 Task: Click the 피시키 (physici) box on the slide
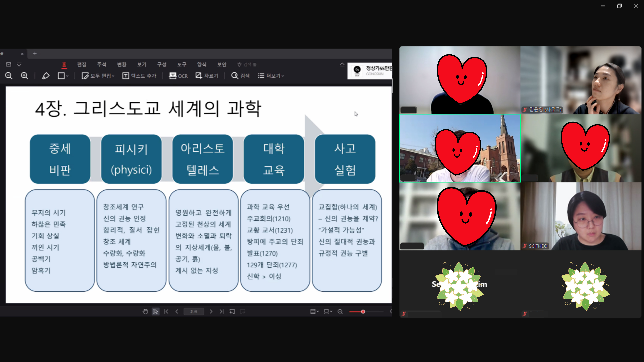[x=131, y=159]
